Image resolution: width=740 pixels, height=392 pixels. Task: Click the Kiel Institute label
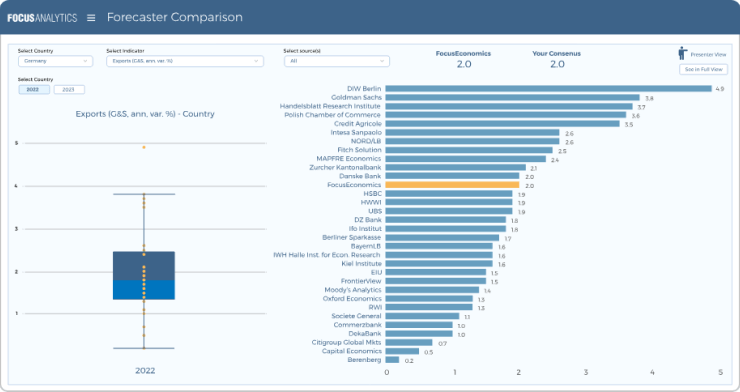[x=362, y=264]
